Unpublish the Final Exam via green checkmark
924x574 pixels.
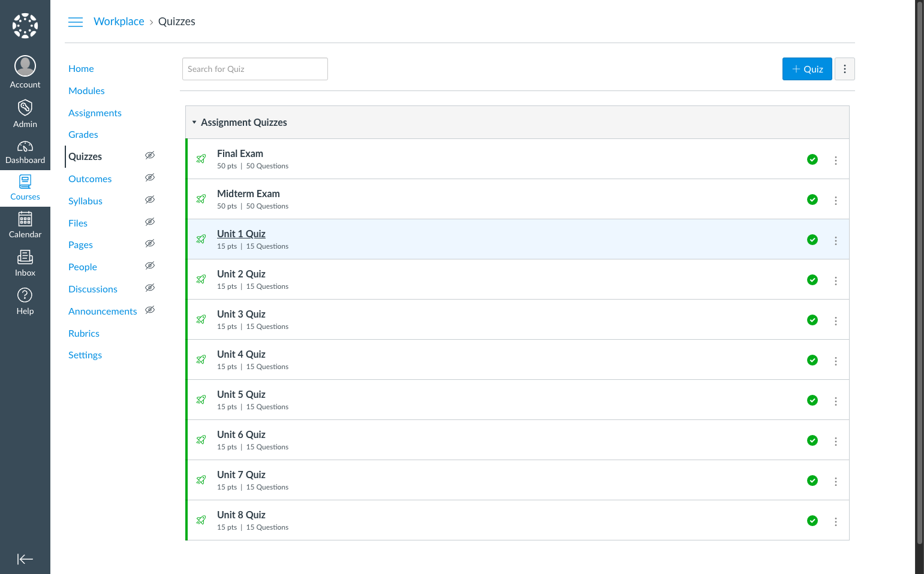tap(812, 159)
